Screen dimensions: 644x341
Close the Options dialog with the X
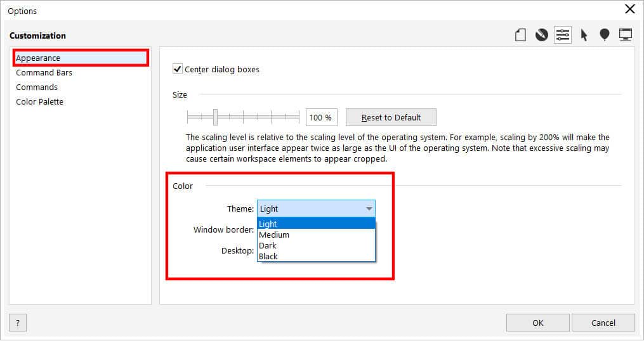(x=629, y=9)
